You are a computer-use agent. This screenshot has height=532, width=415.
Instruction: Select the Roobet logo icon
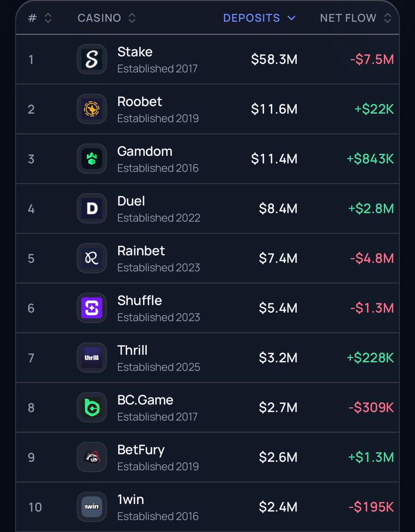pos(92,109)
